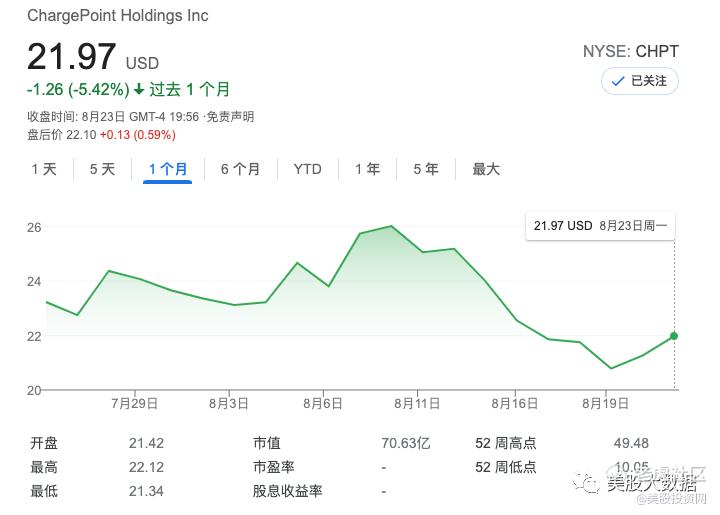Click the 8月11日 date on chart axis
Viewport: 720px width, 515px height.
(417, 403)
